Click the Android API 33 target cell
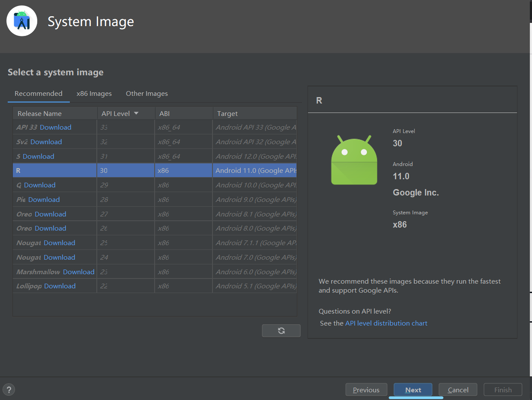Screen dimensions: 532x400 [255, 127]
